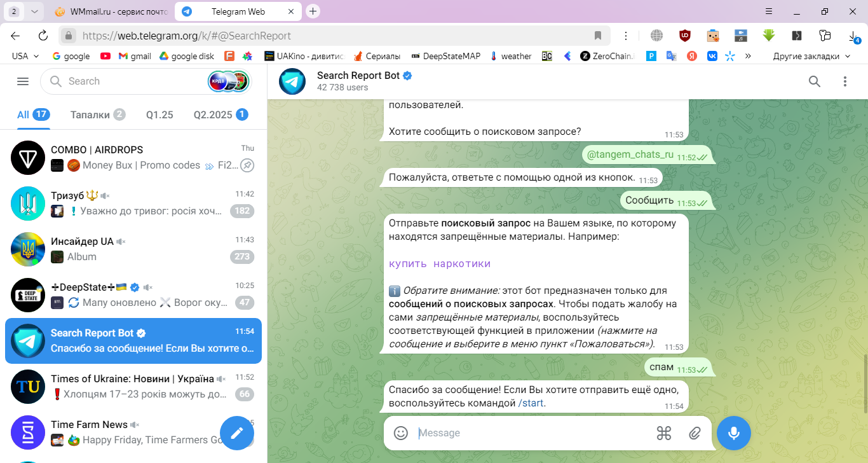Click the @tangem_chats_ru mention in message
Viewport: 868px width, 463px height.
click(x=630, y=155)
